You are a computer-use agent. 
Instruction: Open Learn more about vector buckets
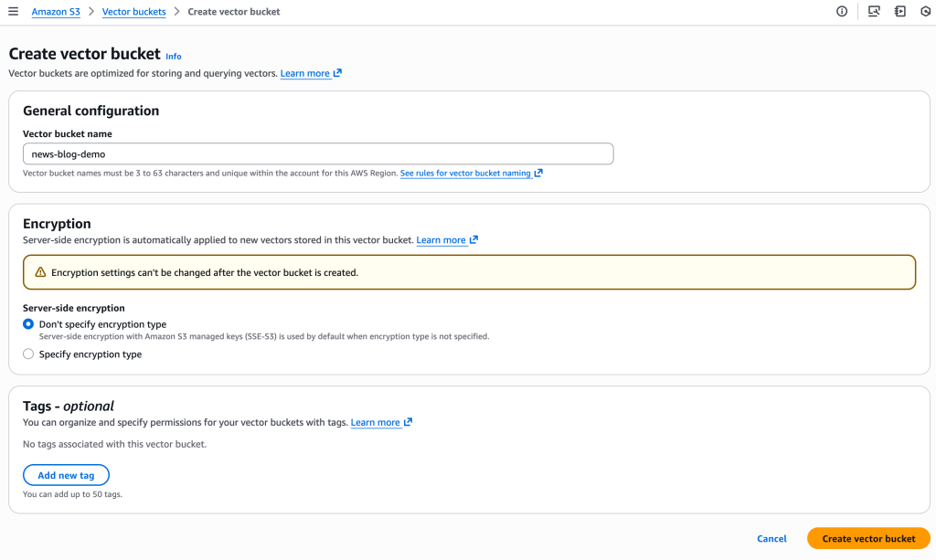coord(305,73)
